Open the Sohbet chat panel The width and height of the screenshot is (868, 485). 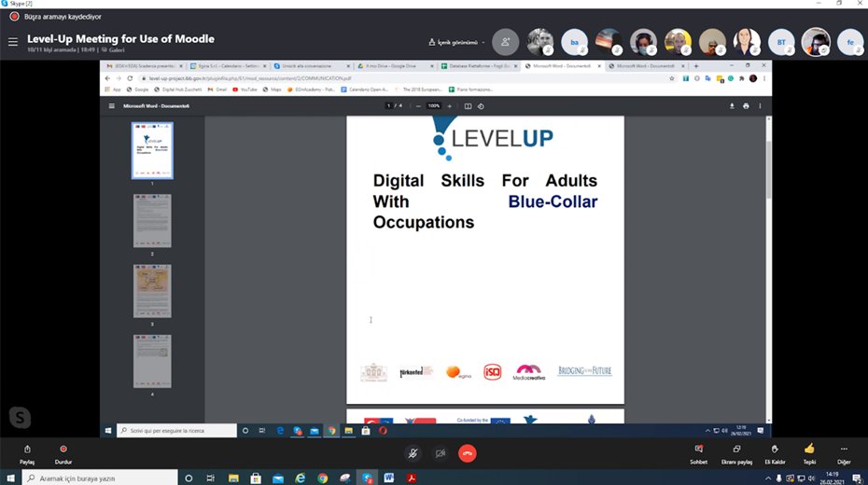(x=698, y=452)
